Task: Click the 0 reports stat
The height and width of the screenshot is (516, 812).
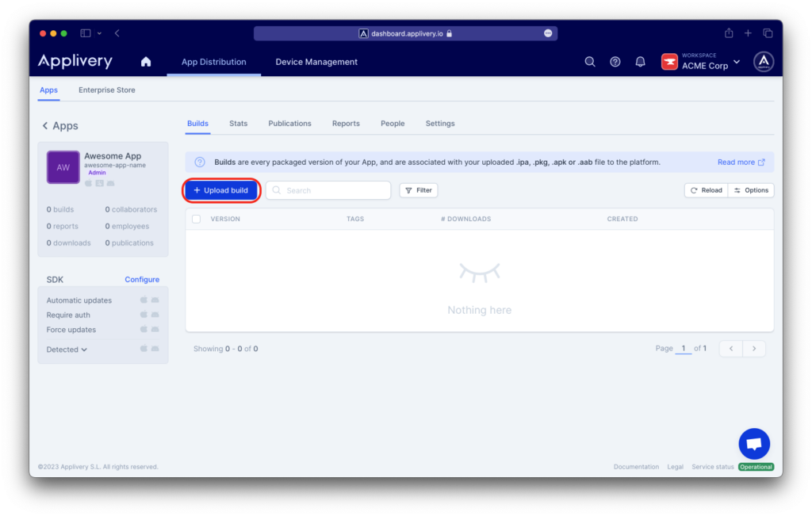Action: coord(62,226)
